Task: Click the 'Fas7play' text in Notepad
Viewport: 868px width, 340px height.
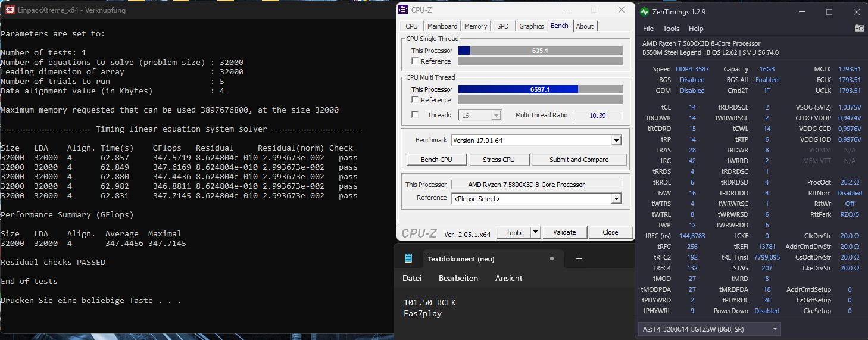Action: tap(423, 313)
